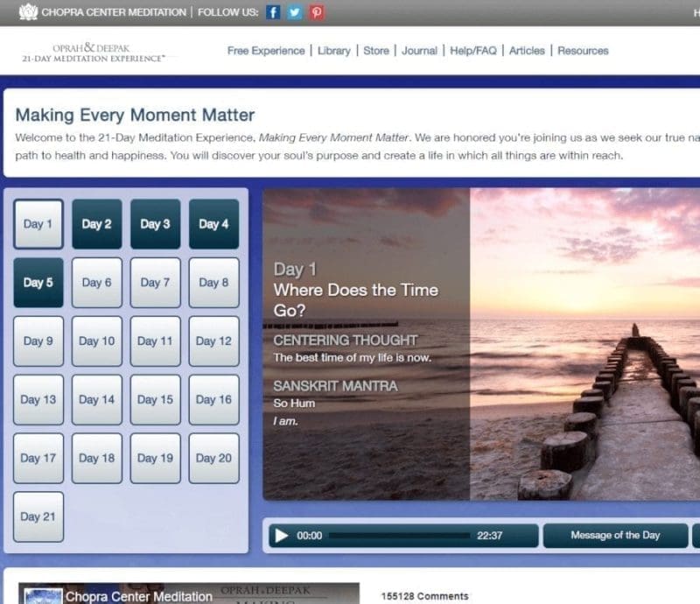Pick the Day 14 tile
700x604 pixels.
click(97, 399)
